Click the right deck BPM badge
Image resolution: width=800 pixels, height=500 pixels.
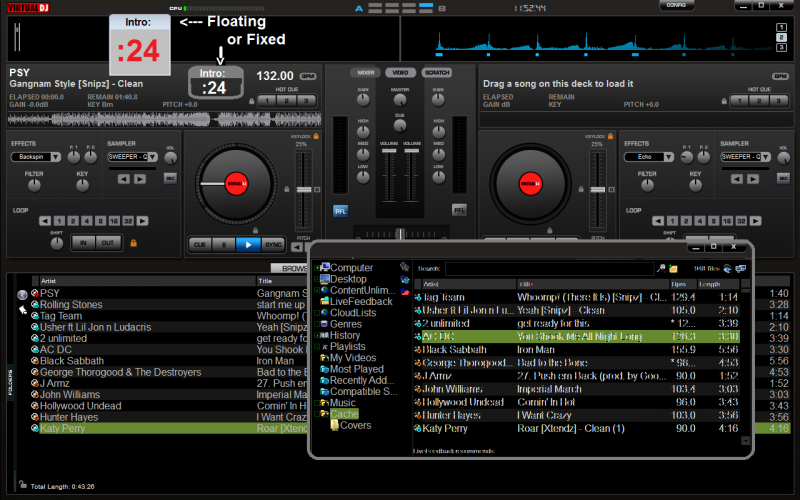pyautogui.click(x=780, y=76)
